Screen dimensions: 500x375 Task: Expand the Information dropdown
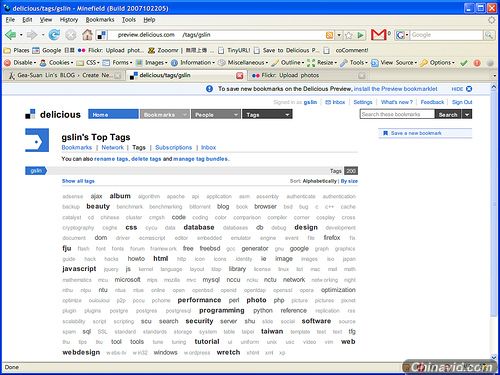point(192,63)
